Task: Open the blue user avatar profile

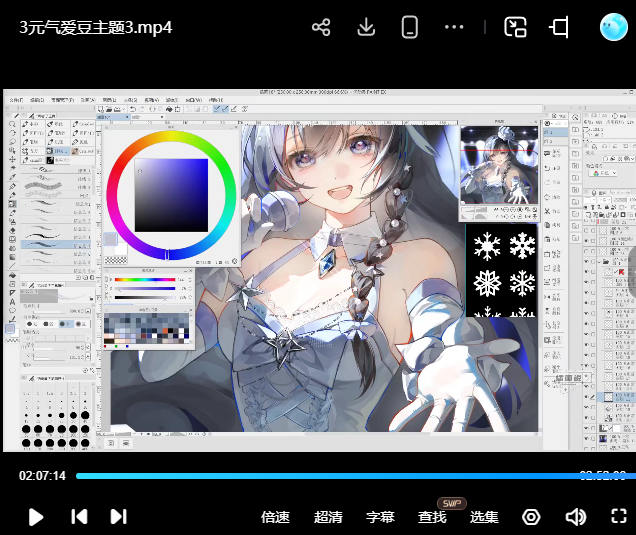Action: (614, 27)
